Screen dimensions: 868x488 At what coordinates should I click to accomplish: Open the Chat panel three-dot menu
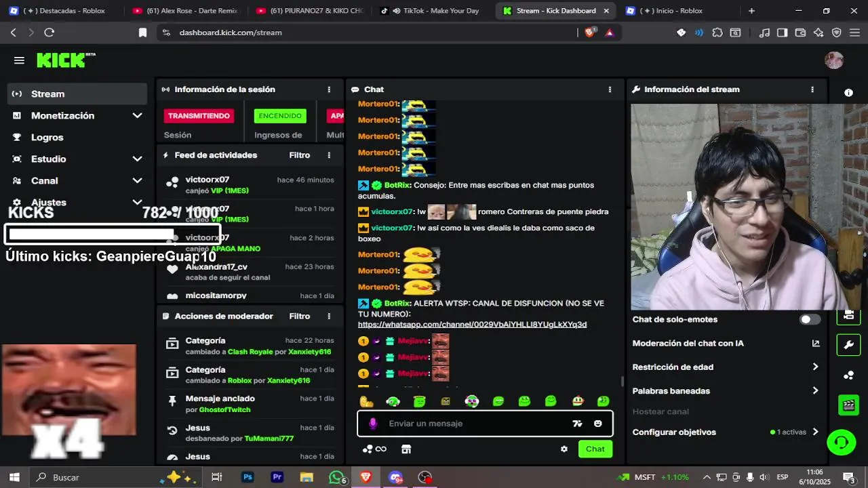click(610, 89)
